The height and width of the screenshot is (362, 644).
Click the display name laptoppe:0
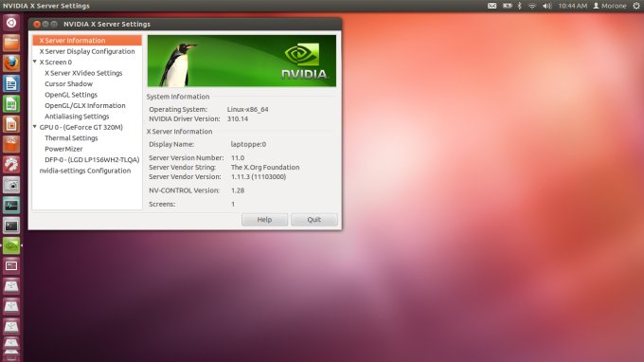pyautogui.click(x=248, y=144)
